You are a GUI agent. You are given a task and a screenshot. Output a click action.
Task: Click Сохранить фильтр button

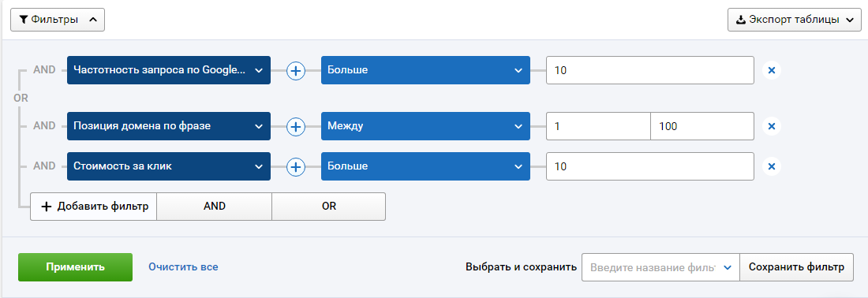797,267
